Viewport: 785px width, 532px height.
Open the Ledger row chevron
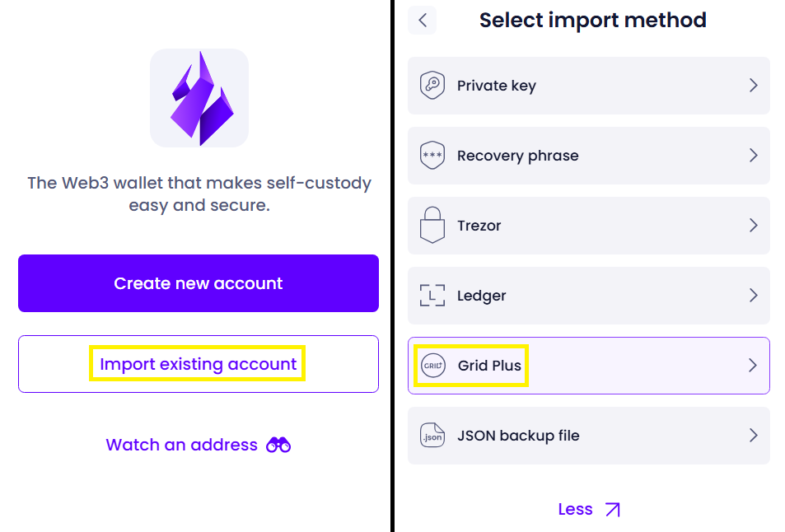(x=753, y=296)
